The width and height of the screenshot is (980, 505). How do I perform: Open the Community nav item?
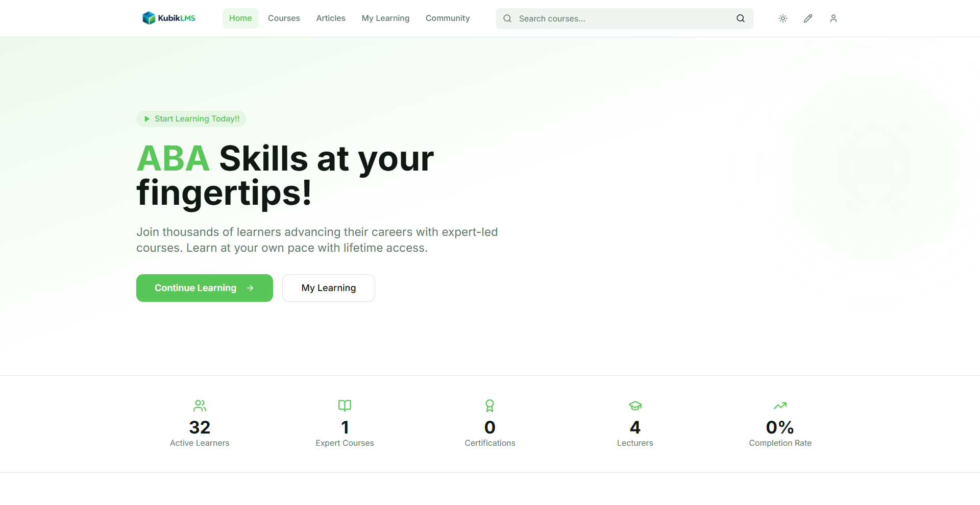coord(448,18)
